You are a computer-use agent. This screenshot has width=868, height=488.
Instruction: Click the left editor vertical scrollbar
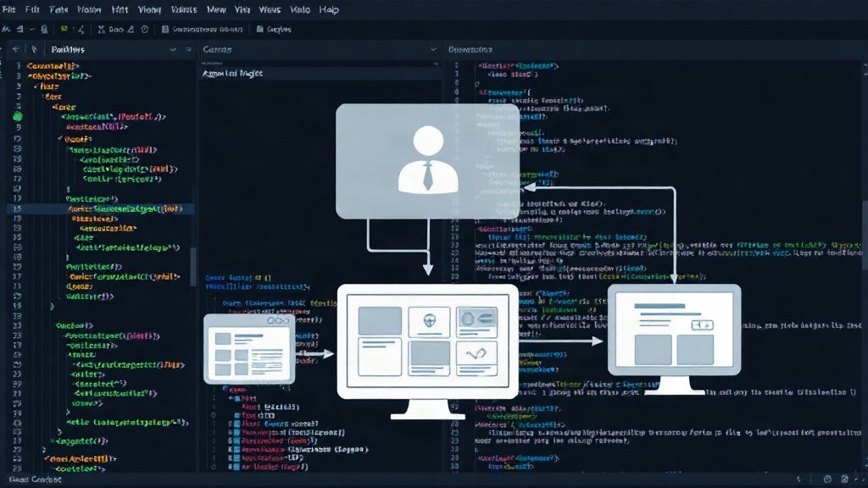click(193, 265)
